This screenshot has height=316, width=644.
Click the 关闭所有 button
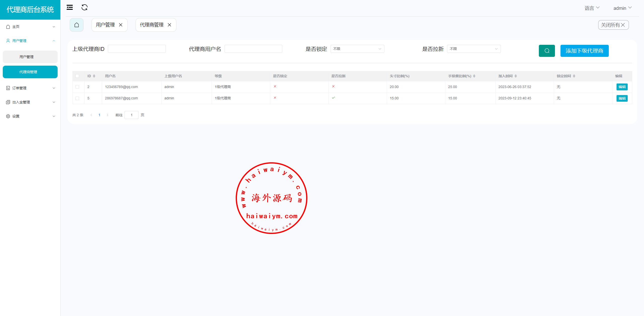pos(613,25)
